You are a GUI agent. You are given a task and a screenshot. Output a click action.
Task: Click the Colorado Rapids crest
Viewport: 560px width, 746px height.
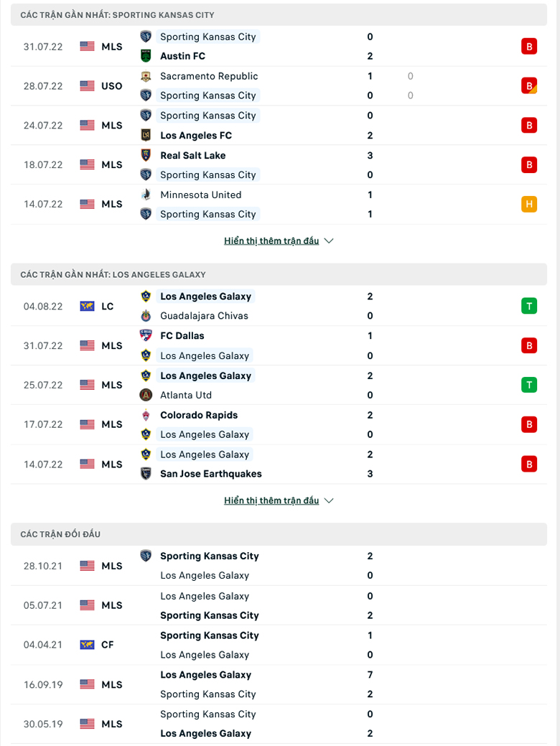tap(146, 415)
